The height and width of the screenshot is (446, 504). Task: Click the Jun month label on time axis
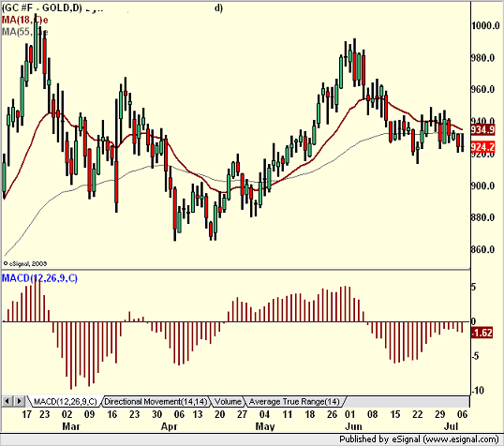tap(353, 426)
